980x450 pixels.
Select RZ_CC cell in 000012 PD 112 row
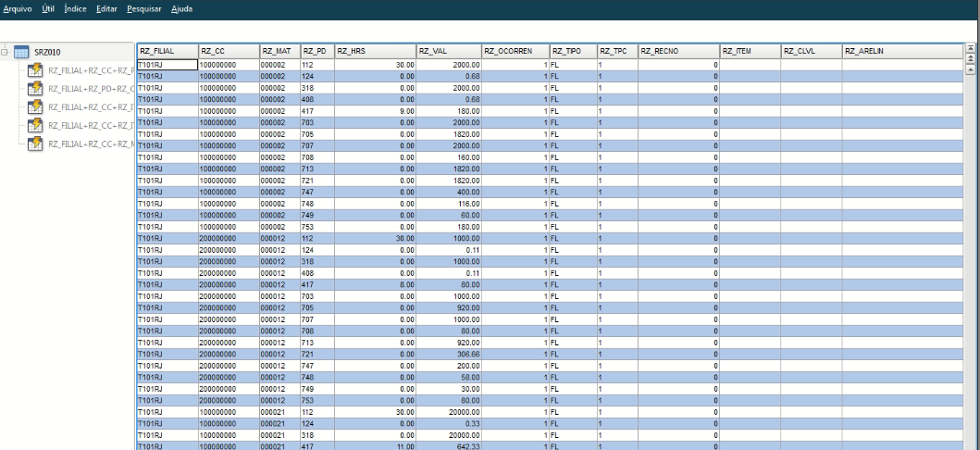coord(229,238)
